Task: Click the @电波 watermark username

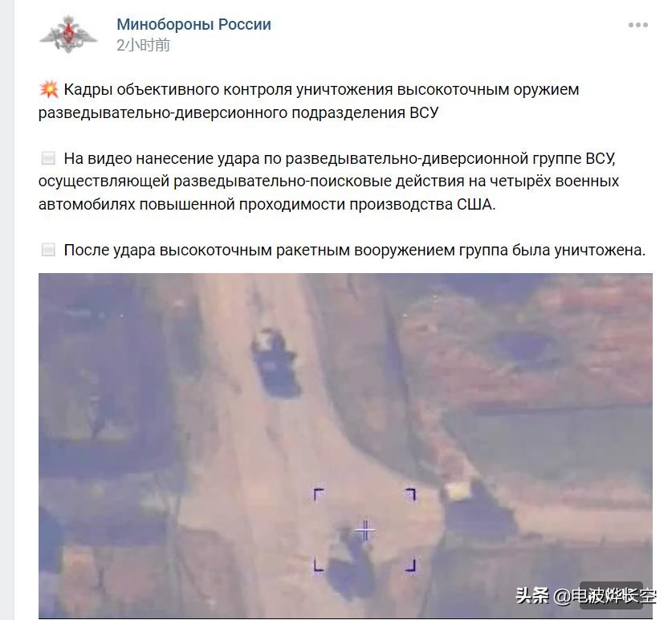Action: pyautogui.click(x=605, y=596)
